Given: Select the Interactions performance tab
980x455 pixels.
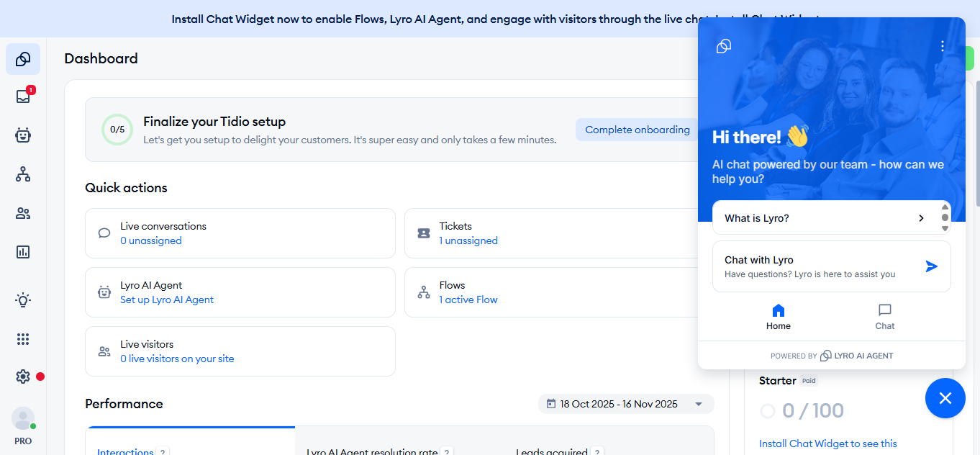Looking at the screenshot, I should click(x=126, y=451).
